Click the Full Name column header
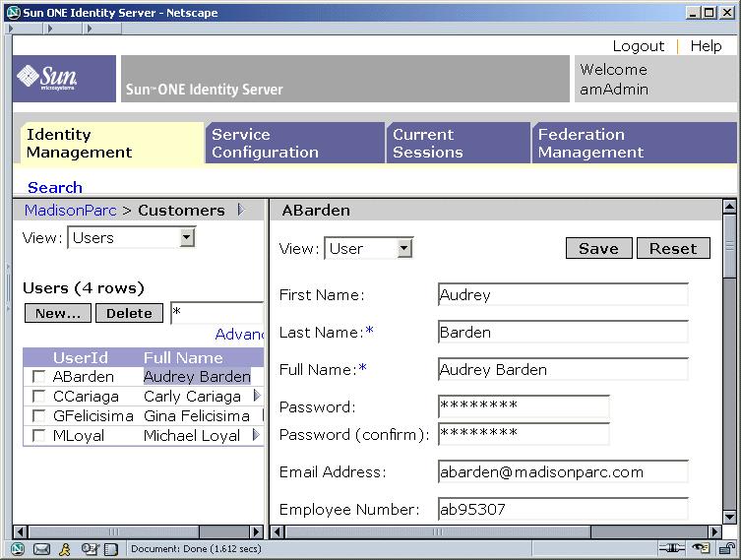Viewport: 741px width, 560px height. [183, 357]
